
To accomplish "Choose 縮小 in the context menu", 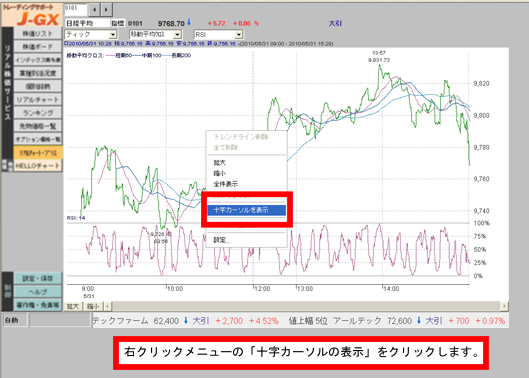I will point(220,173).
